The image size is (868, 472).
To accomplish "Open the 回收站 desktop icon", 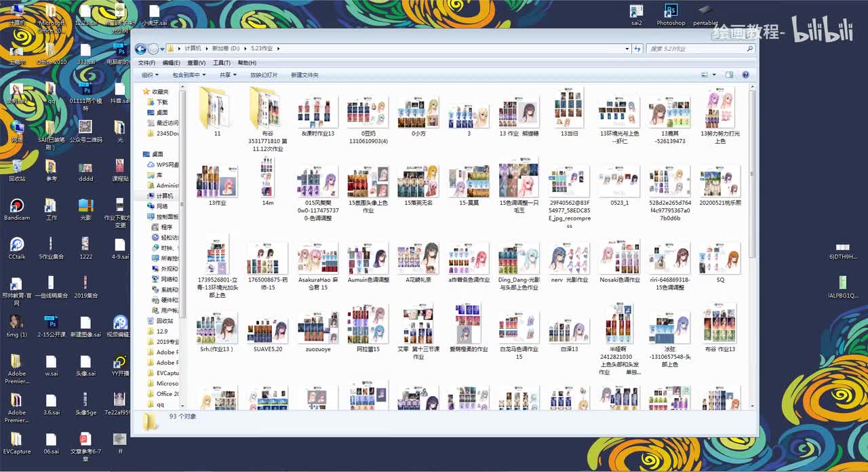I will pos(17,170).
